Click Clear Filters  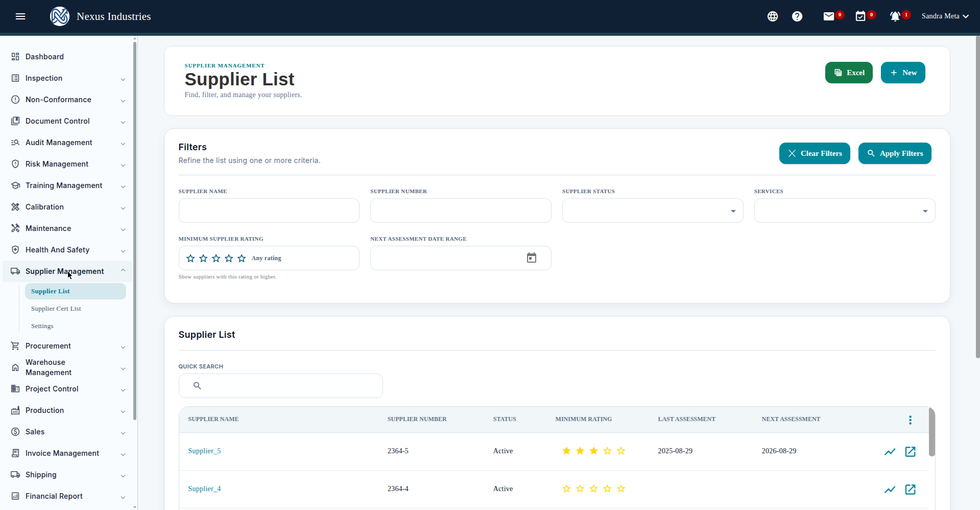coord(815,153)
